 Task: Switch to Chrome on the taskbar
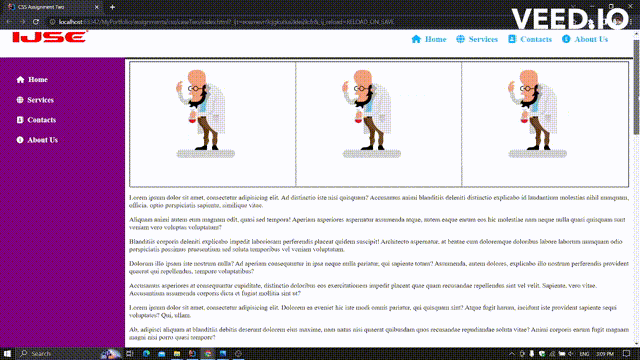(x=208, y=353)
